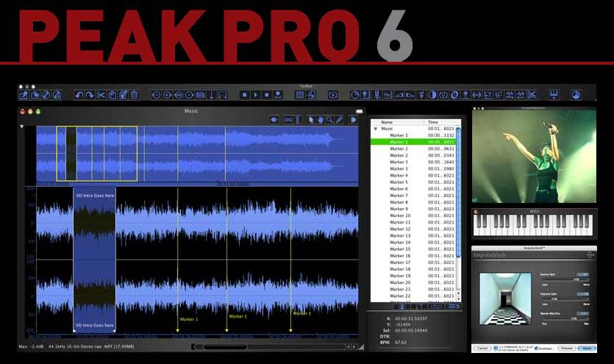Viewport: 614px width, 364px height.
Task: Click the Preview button in ImpulseVerb
Action: point(567,348)
